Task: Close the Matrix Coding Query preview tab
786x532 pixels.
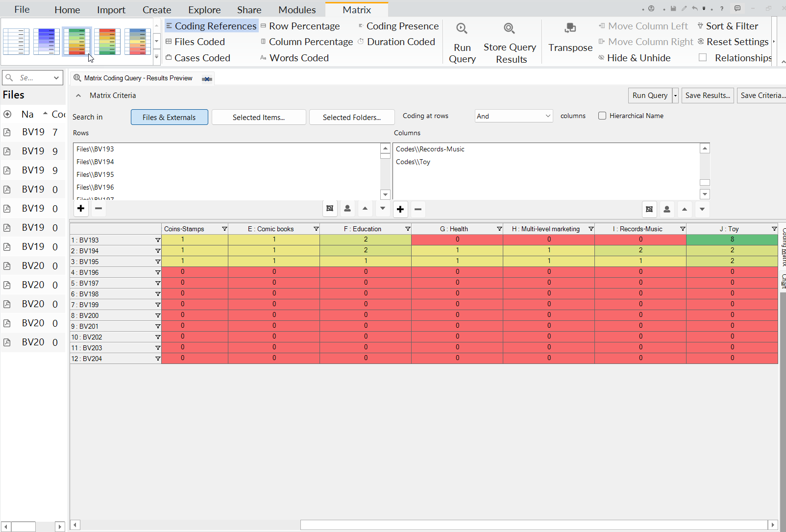Action: [207, 79]
